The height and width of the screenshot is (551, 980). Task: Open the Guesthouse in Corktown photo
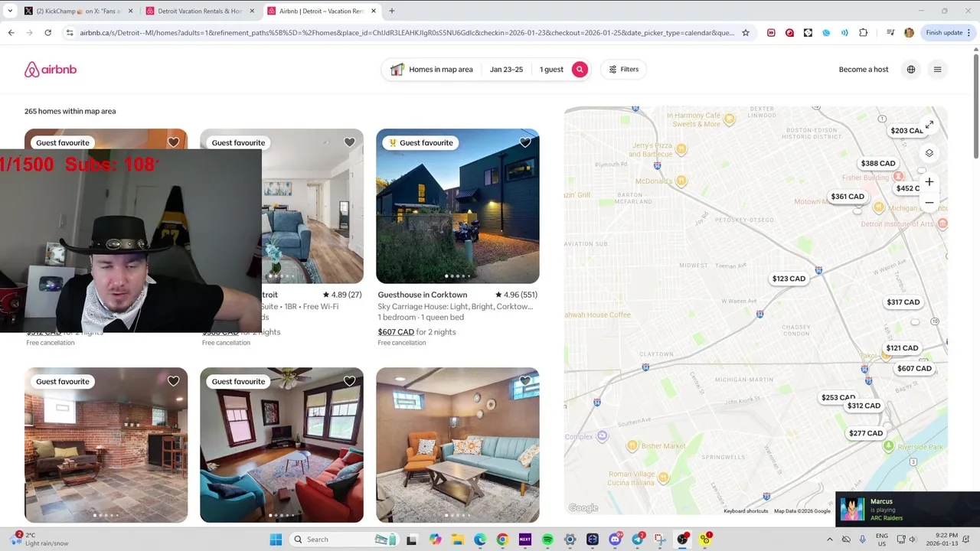click(458, 206)
